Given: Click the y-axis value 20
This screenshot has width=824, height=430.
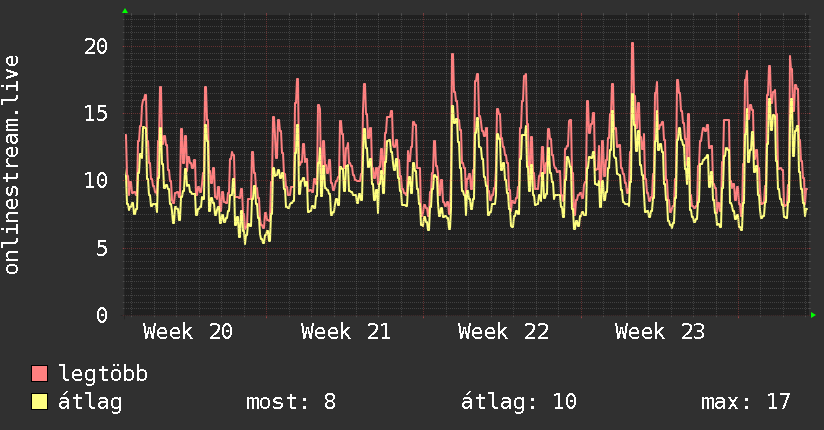Looking at the screenshot, I should (x=96, y=47).
